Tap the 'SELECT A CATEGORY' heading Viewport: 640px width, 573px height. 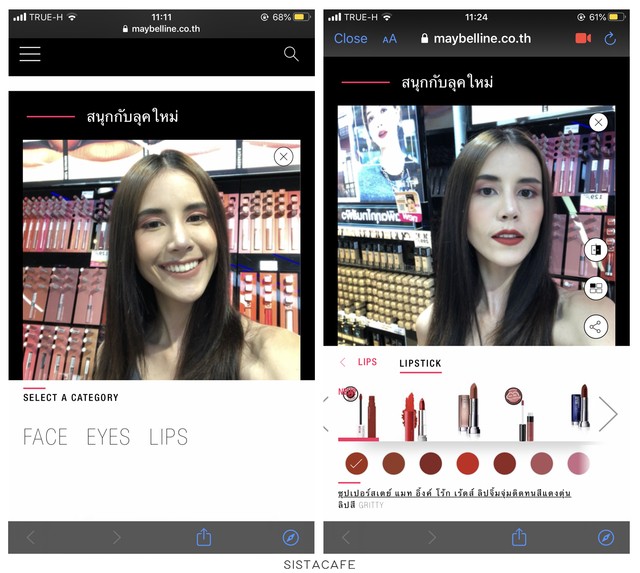coord(71,398)
